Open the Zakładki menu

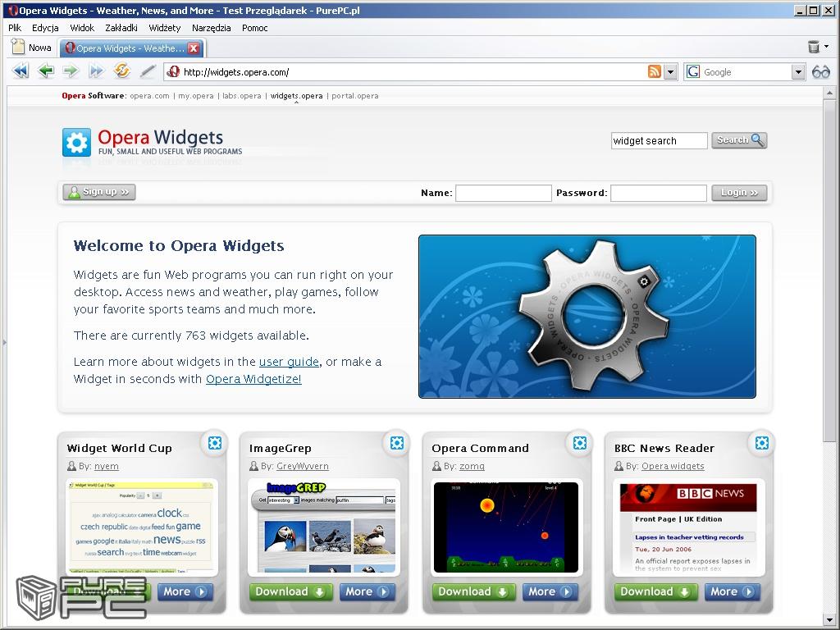pyautogui.click(x=121, y=28)
